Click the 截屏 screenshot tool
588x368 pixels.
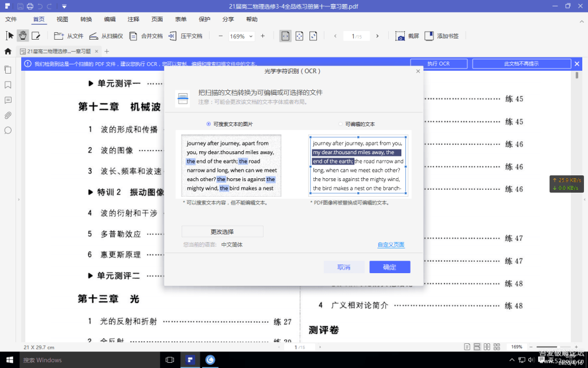tap(407, 36)
